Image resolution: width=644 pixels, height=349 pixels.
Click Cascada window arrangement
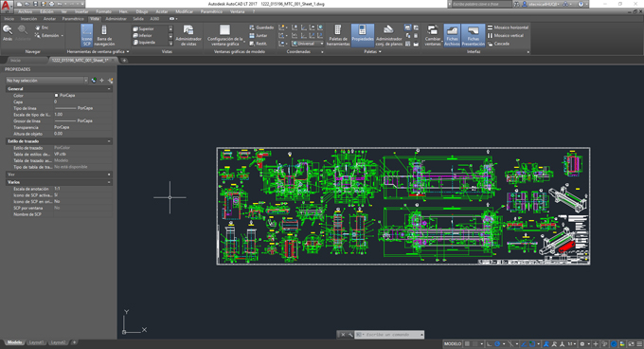498,44
